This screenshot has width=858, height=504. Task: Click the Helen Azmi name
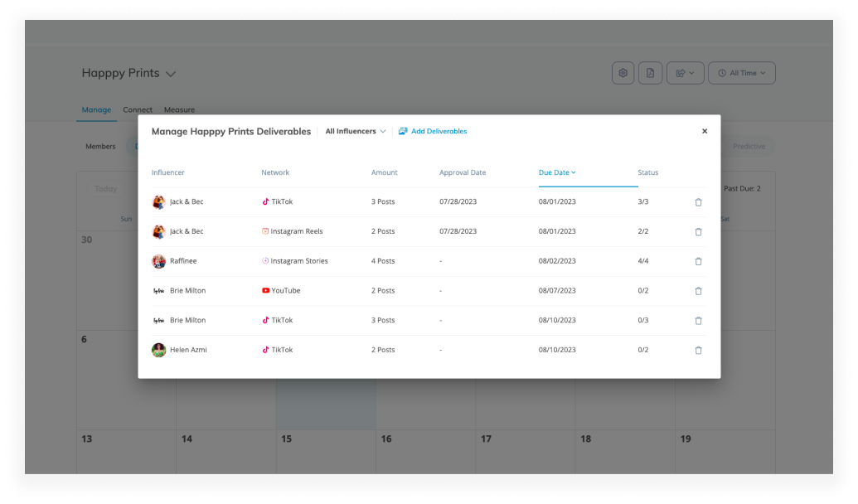(188, 350)
